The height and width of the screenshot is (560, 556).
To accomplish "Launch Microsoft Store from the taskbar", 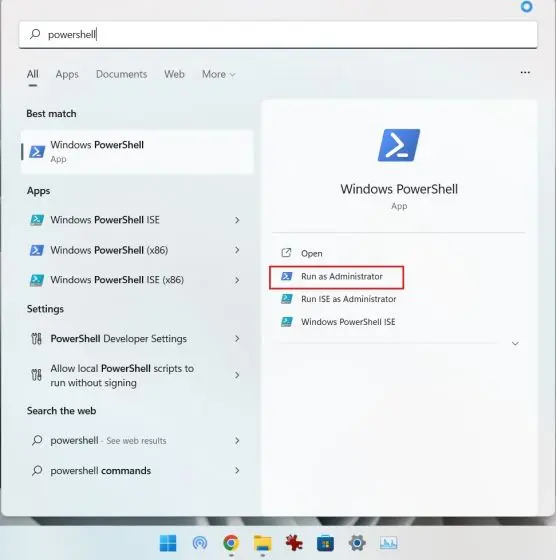I will [325, 543].
